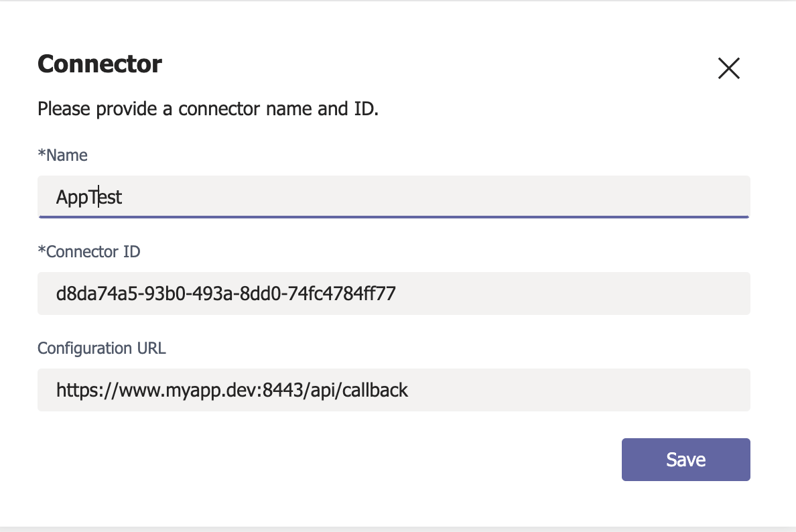Dismiss the dialog with the X icon
796x532 pixels.
(x=729, y=68)
